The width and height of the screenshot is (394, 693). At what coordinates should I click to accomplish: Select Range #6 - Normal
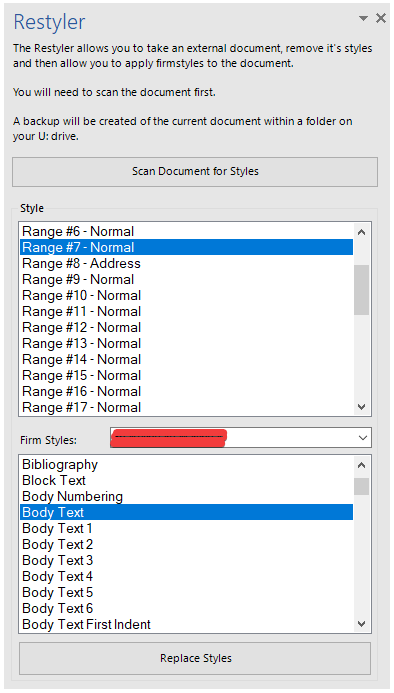tap(186, 231)
